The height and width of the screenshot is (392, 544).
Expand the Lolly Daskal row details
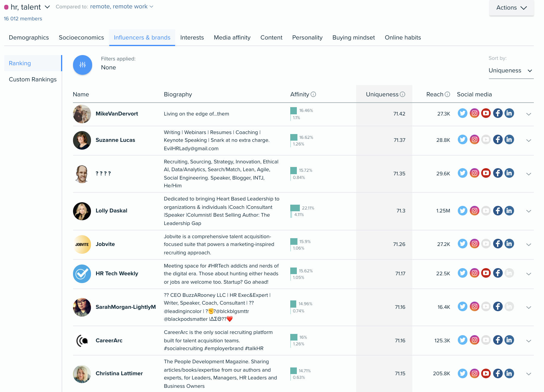(529, 211)
